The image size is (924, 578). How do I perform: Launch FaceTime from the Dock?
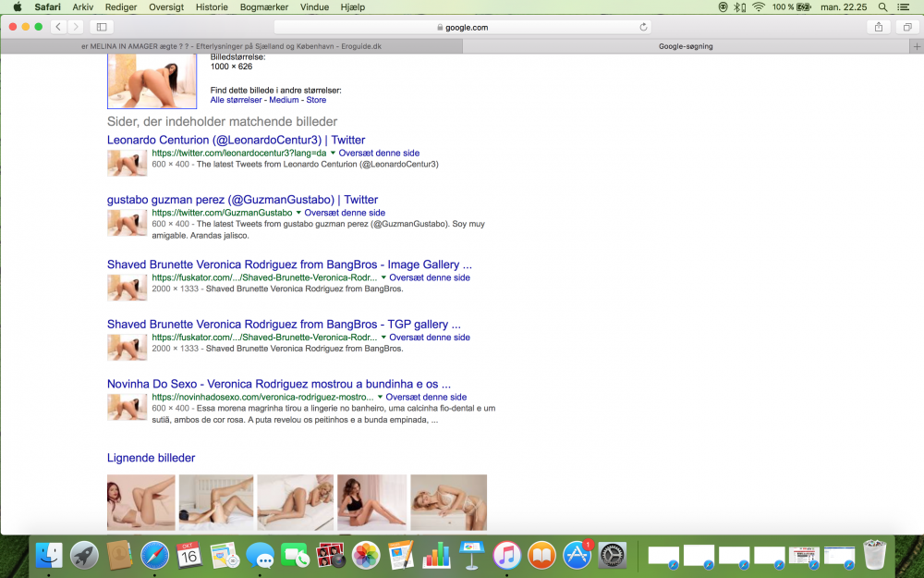coord(296,556)
